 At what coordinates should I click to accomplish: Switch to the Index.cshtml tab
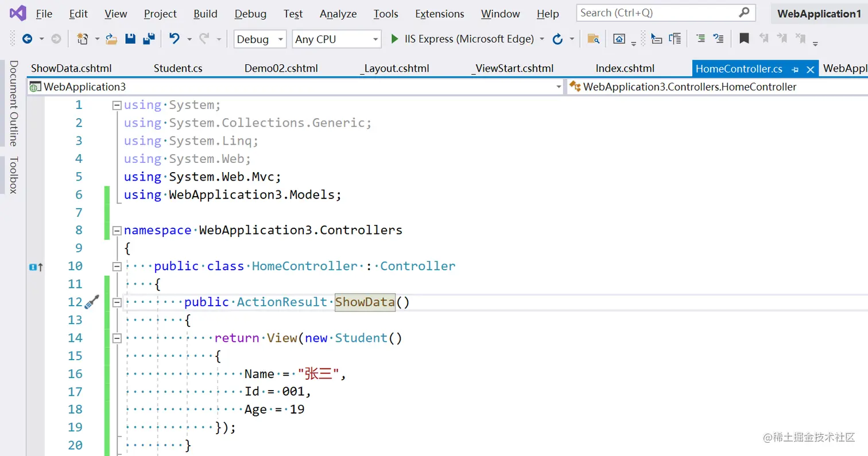pos(625,69)
